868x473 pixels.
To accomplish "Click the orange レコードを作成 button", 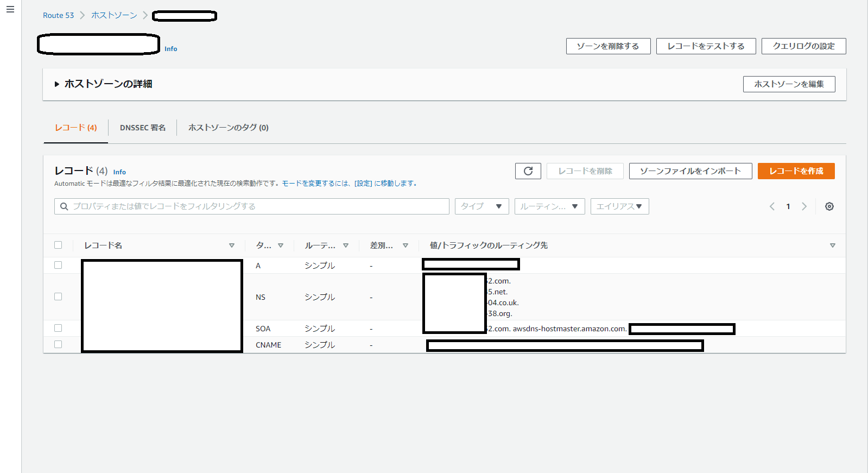I will [x=796, y=171].
